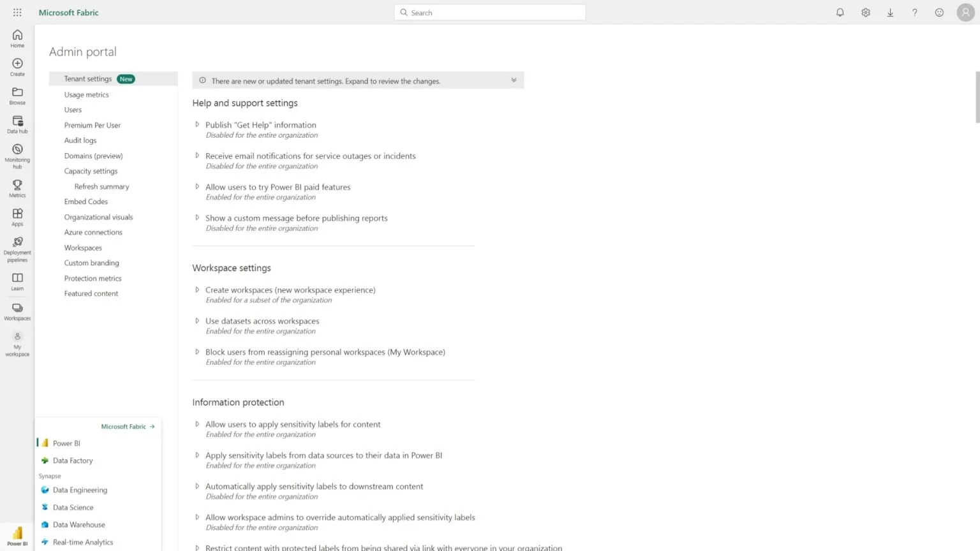Click the feedback smiley icon
Image resolution: width=980 pixels, height=551 pixels.
pyautogui.click(x=939, y=13)
